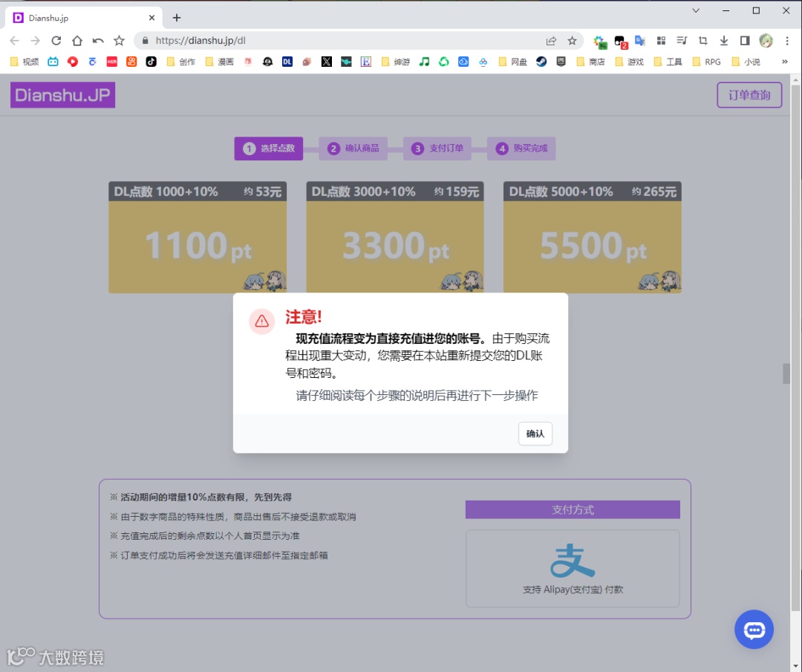This screenshot has width=802, height=672.
Task: Open the colorful puzzle extension icon
Action: coord(599,41)
